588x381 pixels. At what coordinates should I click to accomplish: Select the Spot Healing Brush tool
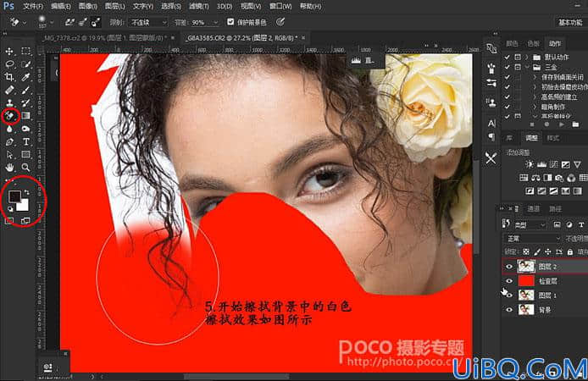coord(9,90)
